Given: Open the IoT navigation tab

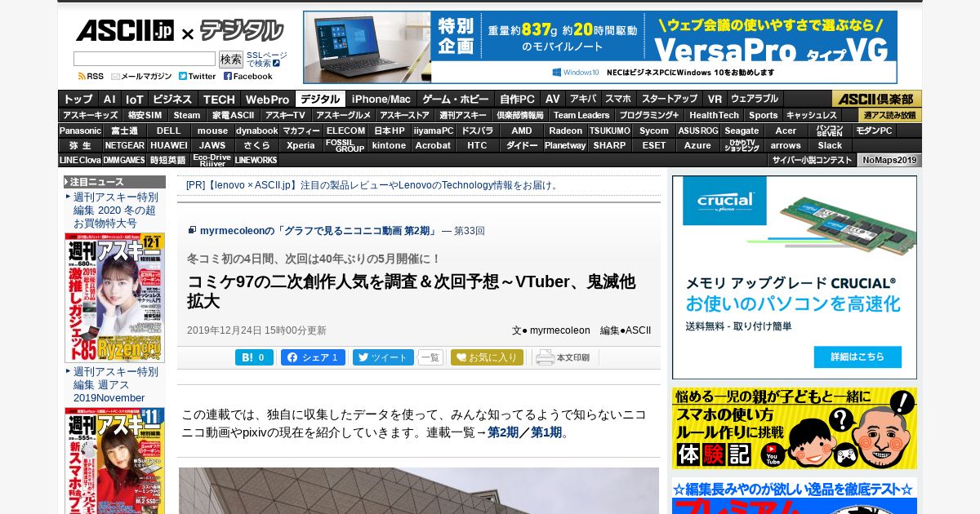Looking at the screenshot, I should click(x=134, y=99).
